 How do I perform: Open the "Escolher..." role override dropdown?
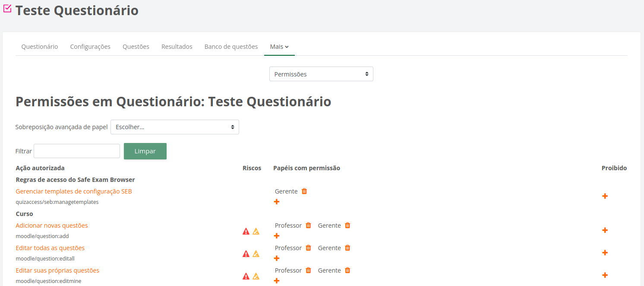point(174,127)
